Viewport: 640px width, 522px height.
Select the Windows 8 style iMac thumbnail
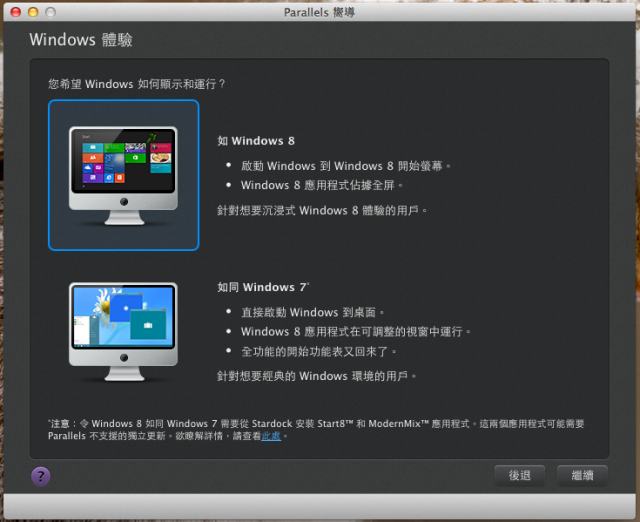pyautogui.click(x=123, y=175)
